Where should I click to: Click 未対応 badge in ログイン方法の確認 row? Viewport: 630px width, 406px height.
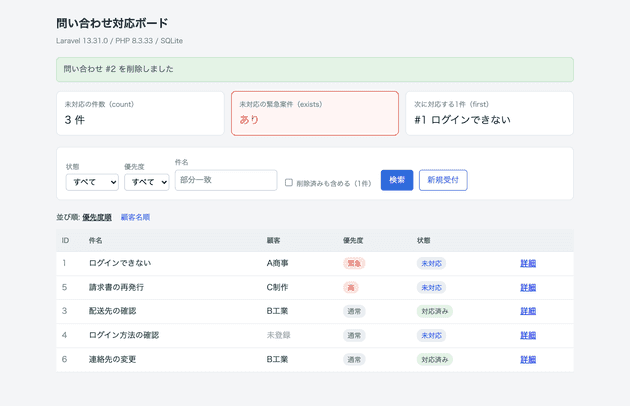431,335
